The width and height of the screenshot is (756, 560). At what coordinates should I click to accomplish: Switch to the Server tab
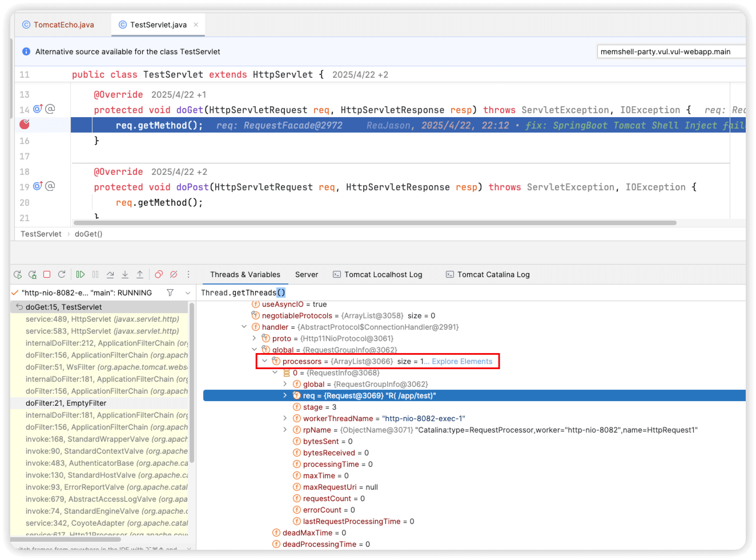click(307, 274)
